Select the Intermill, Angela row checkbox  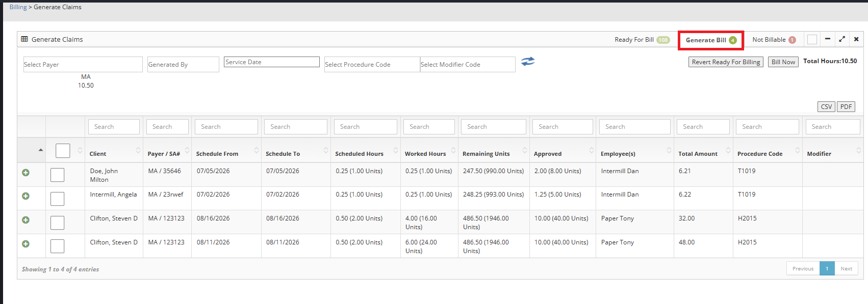coord(58,199)
